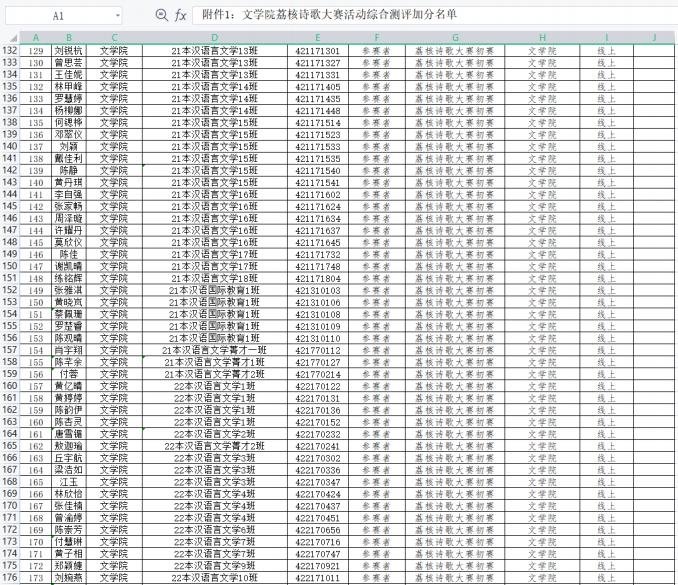Select column D header
This screenshot has height=585, width=678.
coord(215,38)
